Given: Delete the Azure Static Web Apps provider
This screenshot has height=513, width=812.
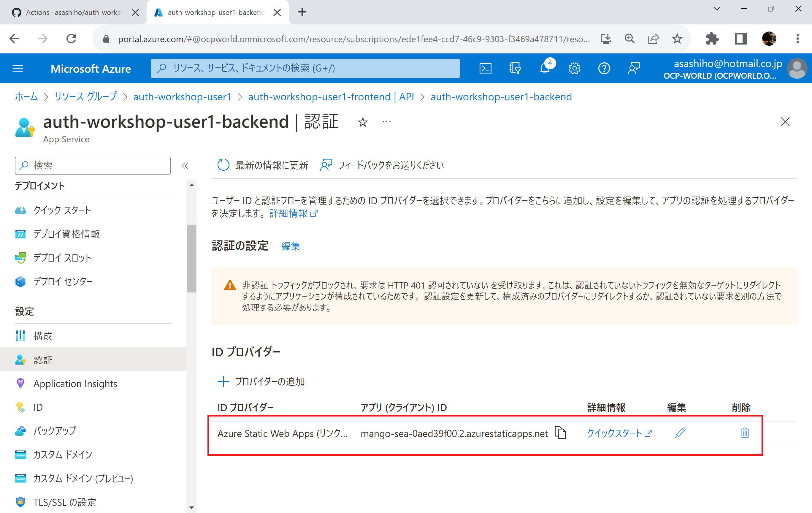Looking at the screenshot, I should point(744,433).
